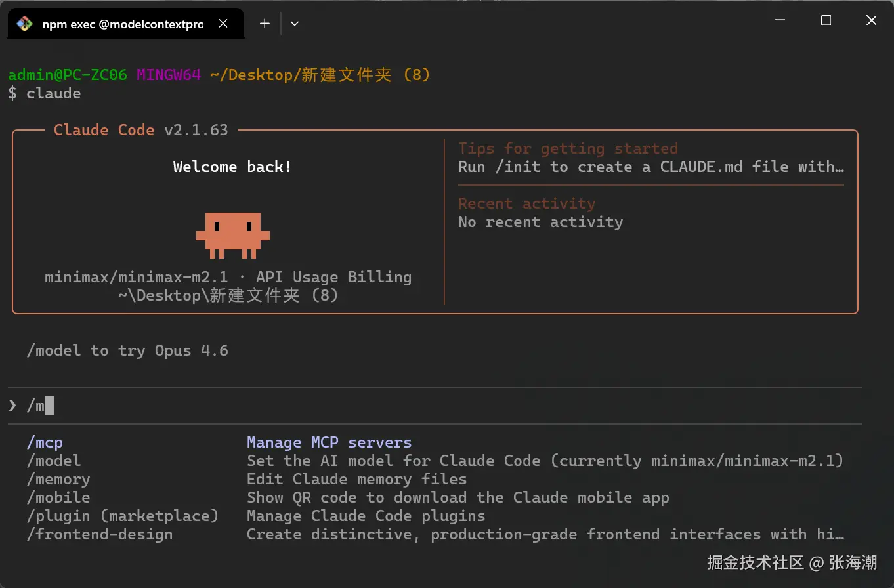Close the terminal window

click(871, 20)
